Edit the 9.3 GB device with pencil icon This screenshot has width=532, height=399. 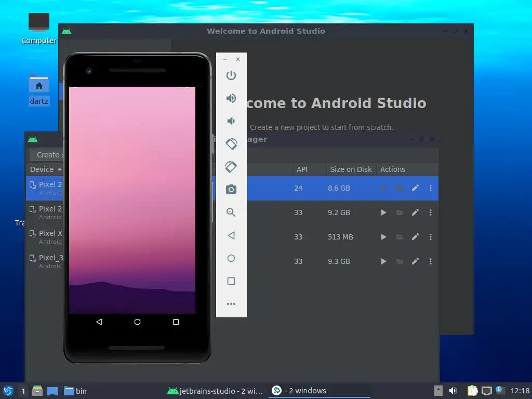(415, 261)
